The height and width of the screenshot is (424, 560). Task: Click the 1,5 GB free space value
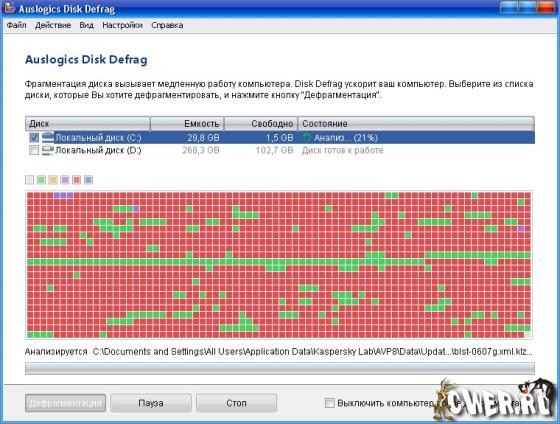pos(279,138)
